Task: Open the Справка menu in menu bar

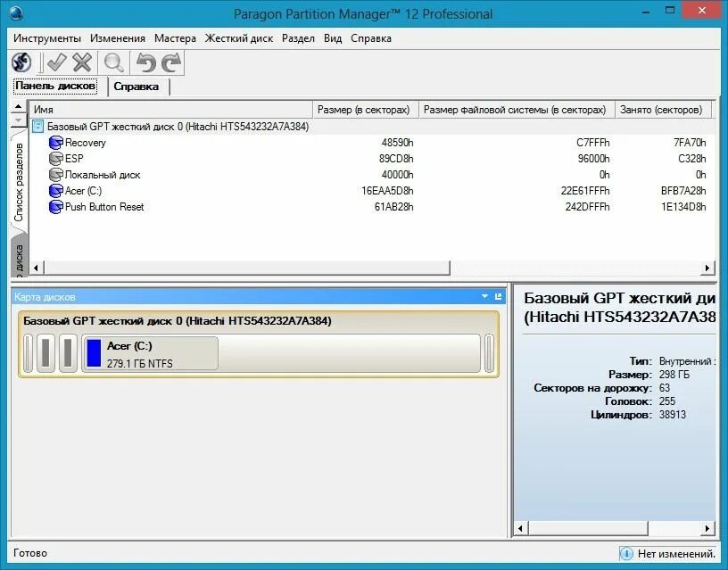Action: (x=371, y=38)
